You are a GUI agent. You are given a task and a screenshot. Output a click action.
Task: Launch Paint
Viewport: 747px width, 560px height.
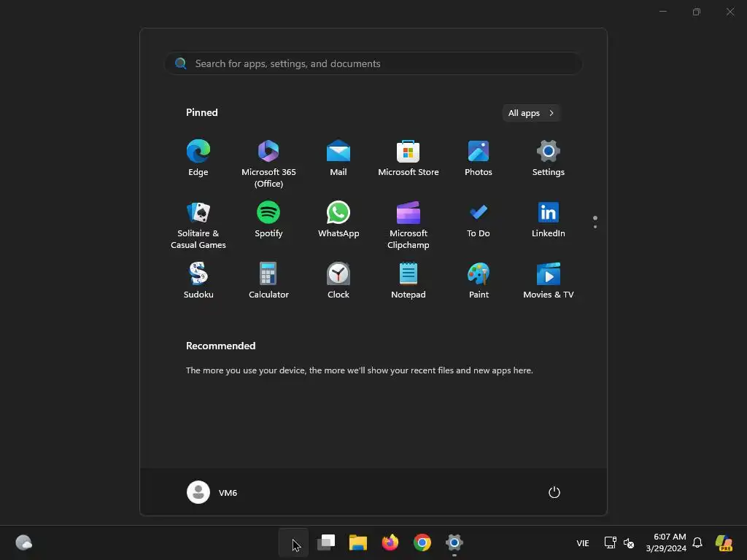(479, 281)
